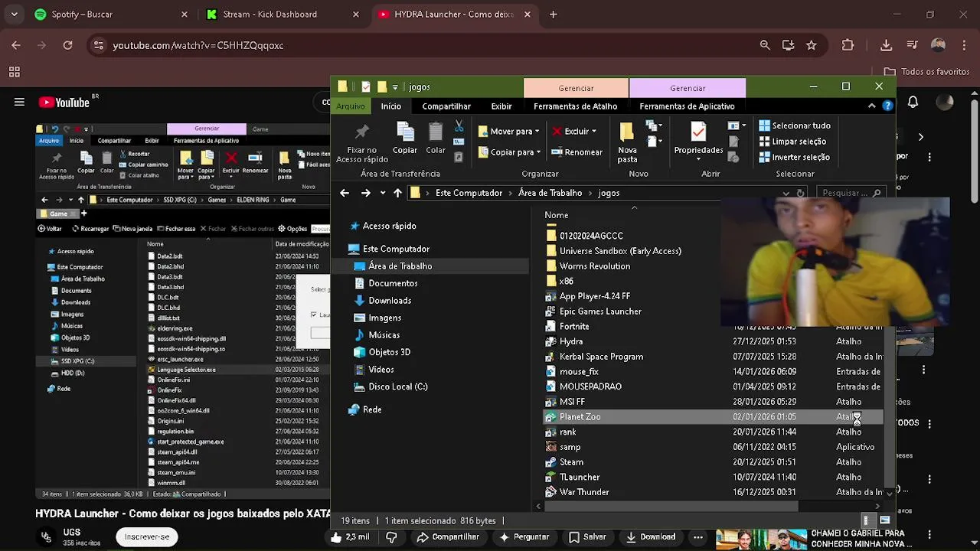Viewport: 980px width, 551px height.
Task: Click Explorer horizontal scrollbar at the bottom
Action: [672, 506]
